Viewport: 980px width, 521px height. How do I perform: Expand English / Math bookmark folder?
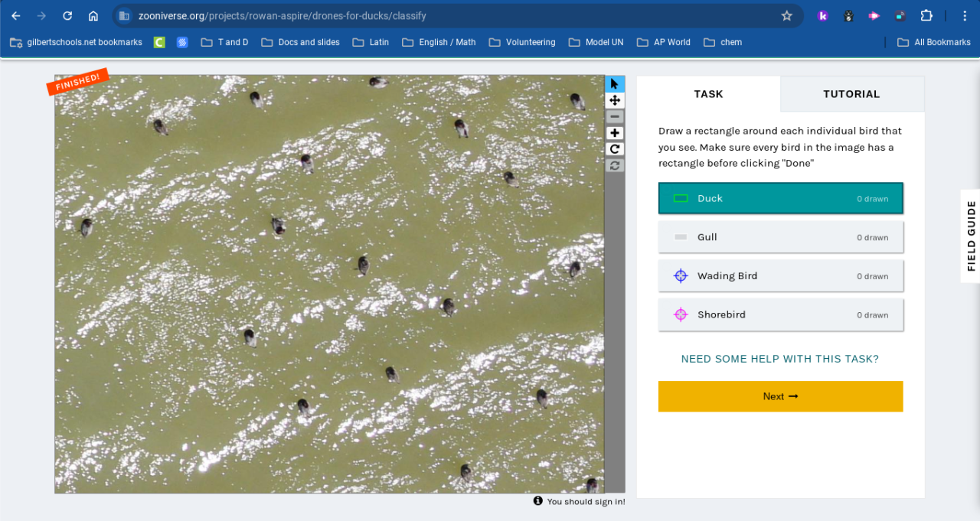439,42
